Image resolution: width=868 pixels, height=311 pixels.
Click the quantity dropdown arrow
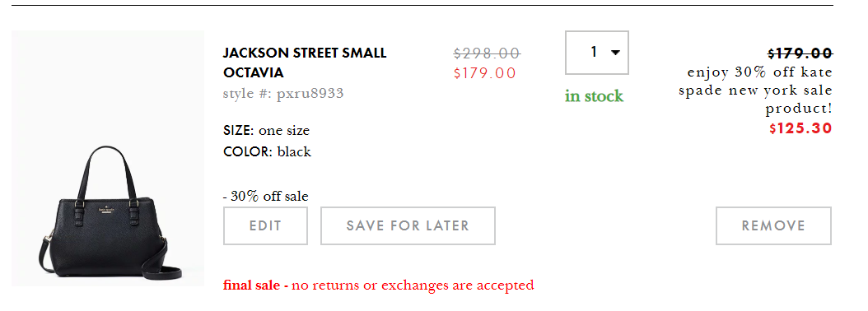coord(615,53)
